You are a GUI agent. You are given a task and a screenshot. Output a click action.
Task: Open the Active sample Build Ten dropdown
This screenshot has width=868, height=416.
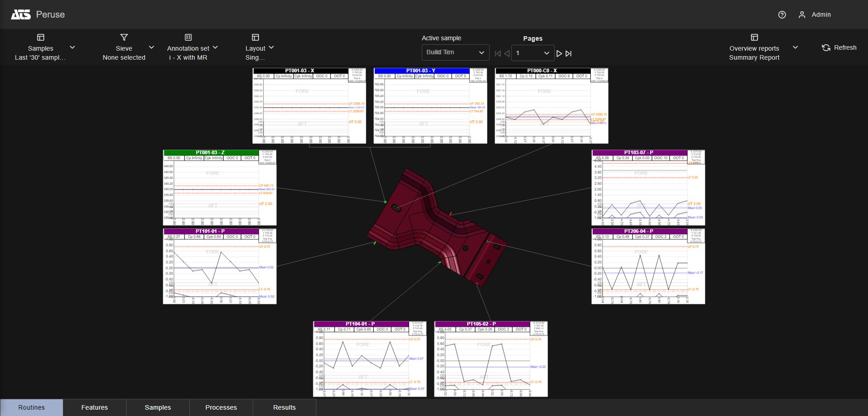pos(455,52)
